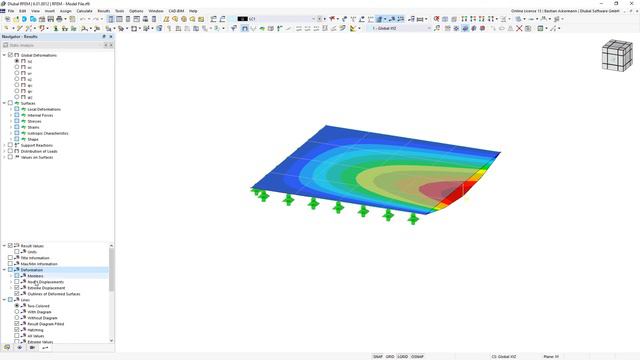Expand the Distribution of Loads node
This screenshot has width=640, height=360.
coord(4,151)
